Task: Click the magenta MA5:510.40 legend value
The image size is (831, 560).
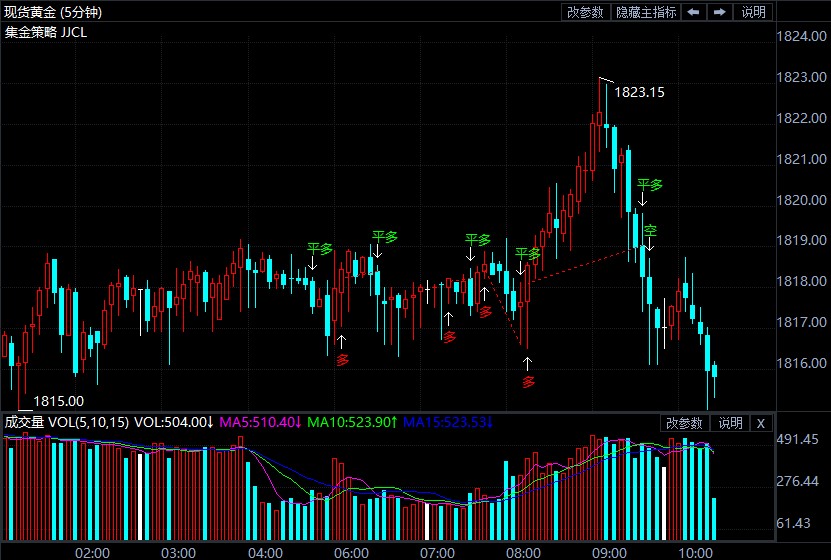Action: tap(260, 423)
